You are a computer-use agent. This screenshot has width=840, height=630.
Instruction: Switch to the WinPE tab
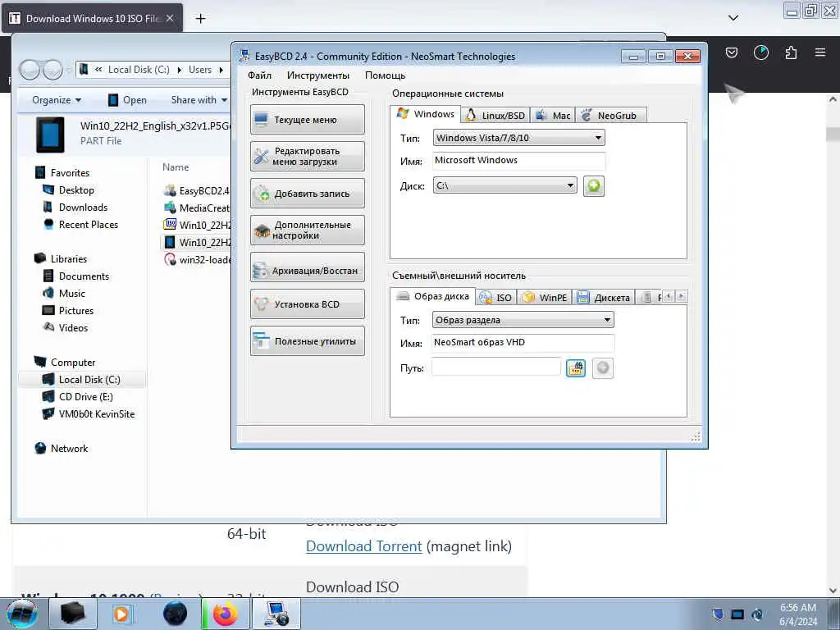(545, 297)
